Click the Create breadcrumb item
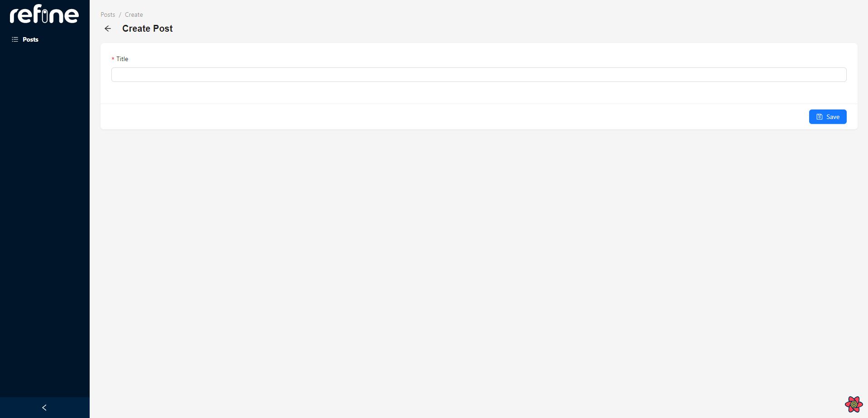 click(x=134, y=14)
